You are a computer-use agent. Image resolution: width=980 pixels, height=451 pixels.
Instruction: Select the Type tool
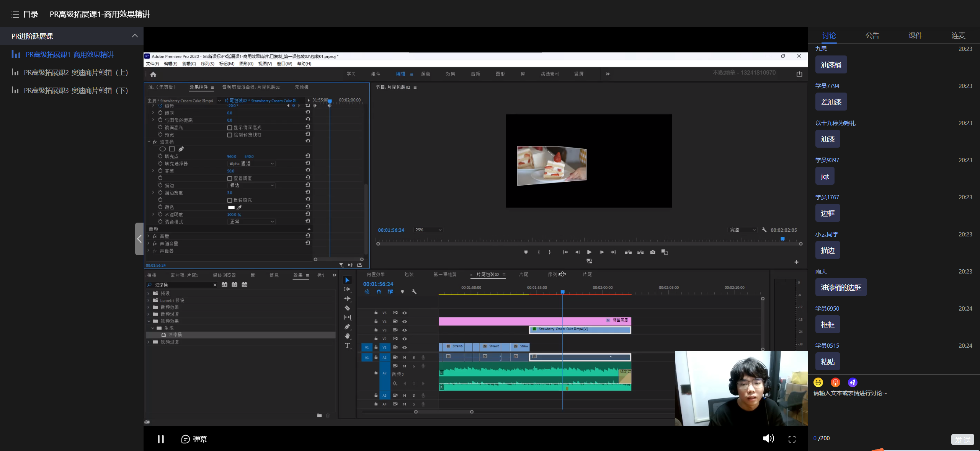tap(347, 345)
